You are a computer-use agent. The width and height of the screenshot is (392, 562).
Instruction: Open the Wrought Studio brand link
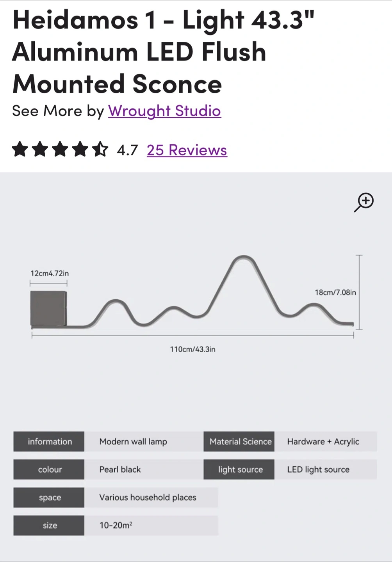click(x=164, y=111)
